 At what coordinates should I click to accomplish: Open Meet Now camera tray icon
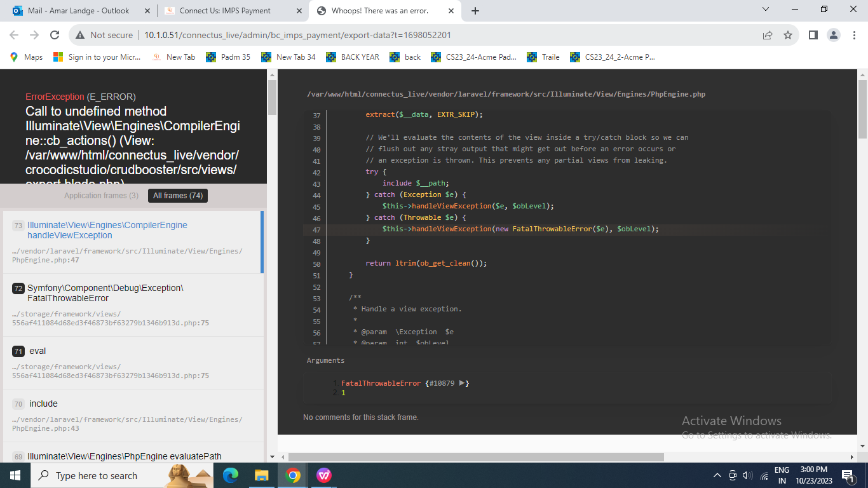[x=733, y=475]
